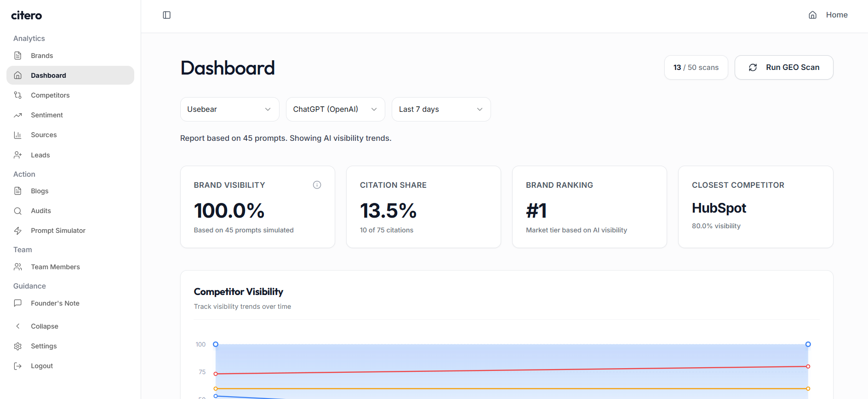Open Sentiment section

click(x=70, y=115)
